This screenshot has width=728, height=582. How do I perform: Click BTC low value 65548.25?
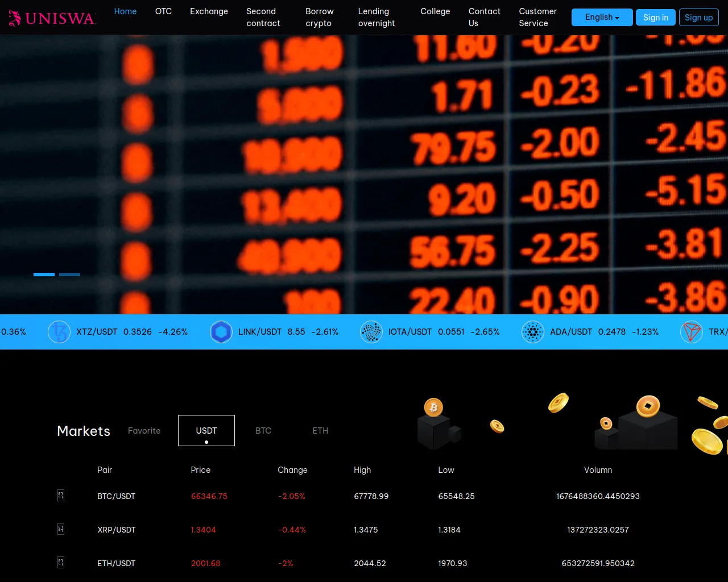tap(457, 496)
